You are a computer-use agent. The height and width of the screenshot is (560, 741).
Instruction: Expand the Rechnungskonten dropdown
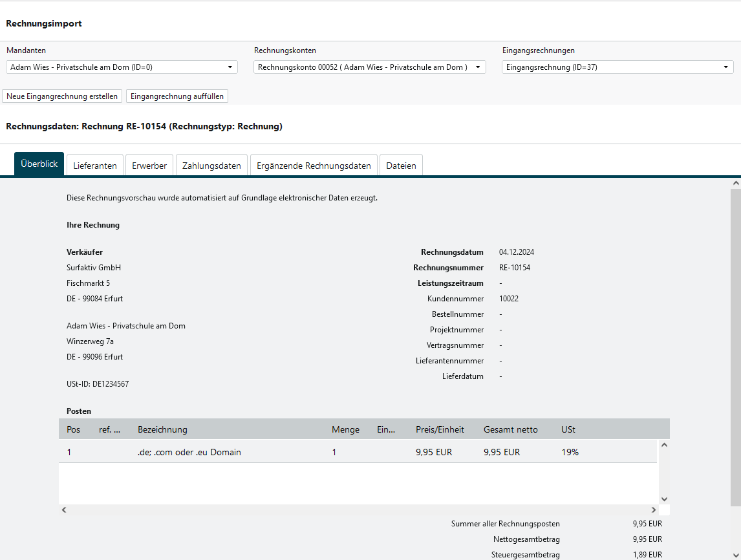pyautogui.click(x=369, y=67)
